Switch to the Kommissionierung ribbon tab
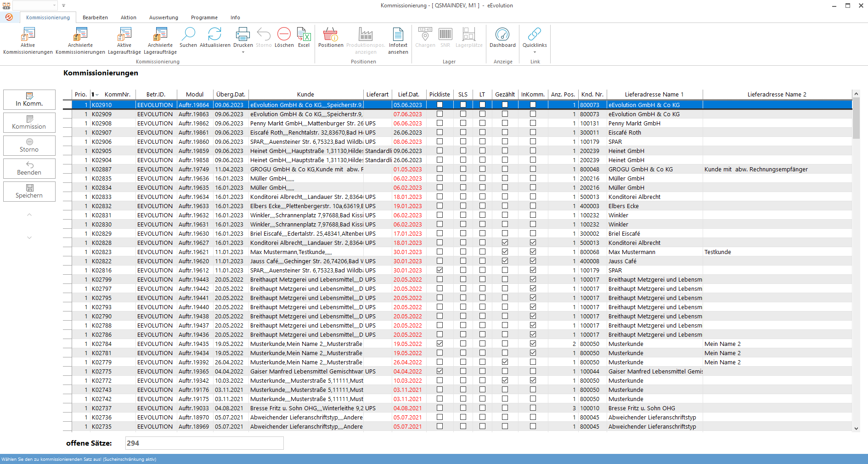This screenshot has height=464, width=868. tap(48, 17)
